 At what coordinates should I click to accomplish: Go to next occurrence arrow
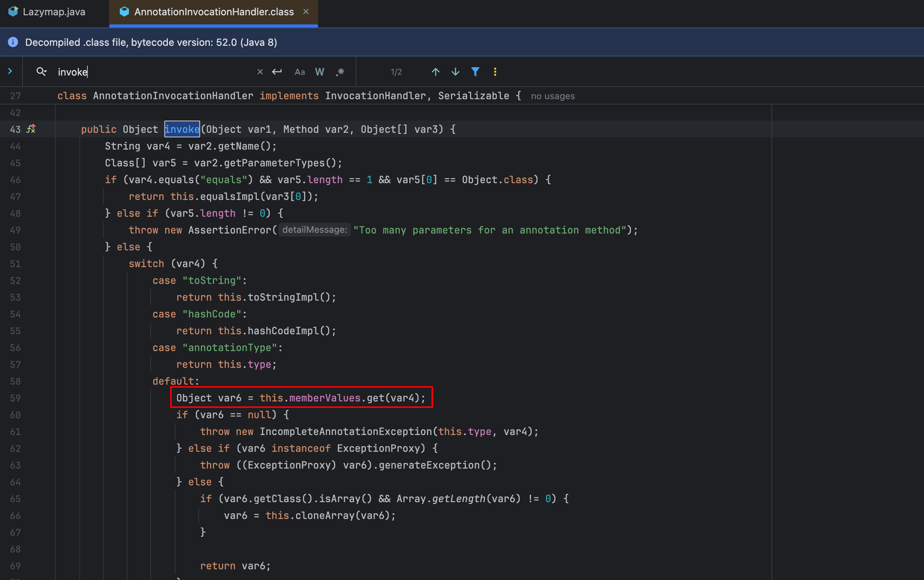[456, 72]
